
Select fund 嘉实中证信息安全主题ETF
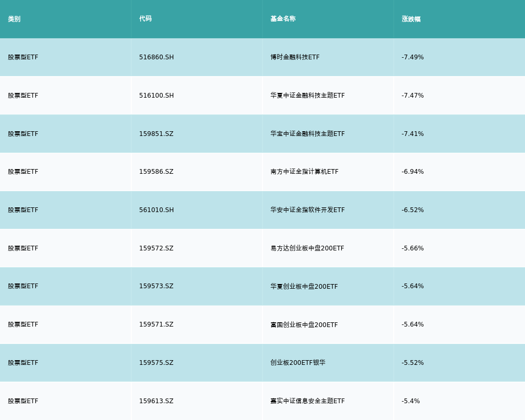[307, 401]
